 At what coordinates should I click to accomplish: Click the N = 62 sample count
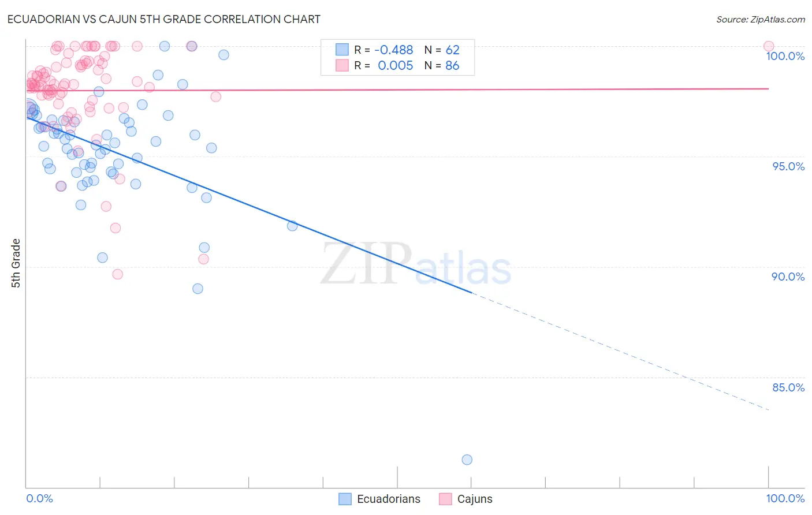(442, 50)
